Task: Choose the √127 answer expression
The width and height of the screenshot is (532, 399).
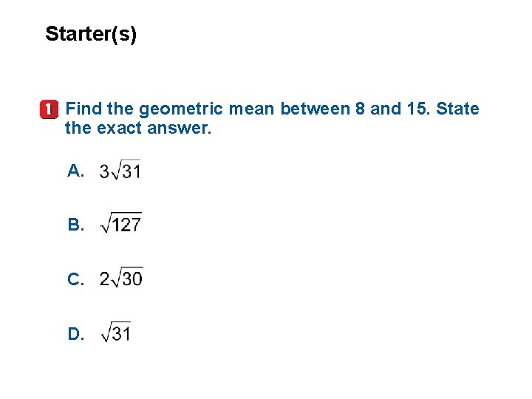Action: [120, 223]
